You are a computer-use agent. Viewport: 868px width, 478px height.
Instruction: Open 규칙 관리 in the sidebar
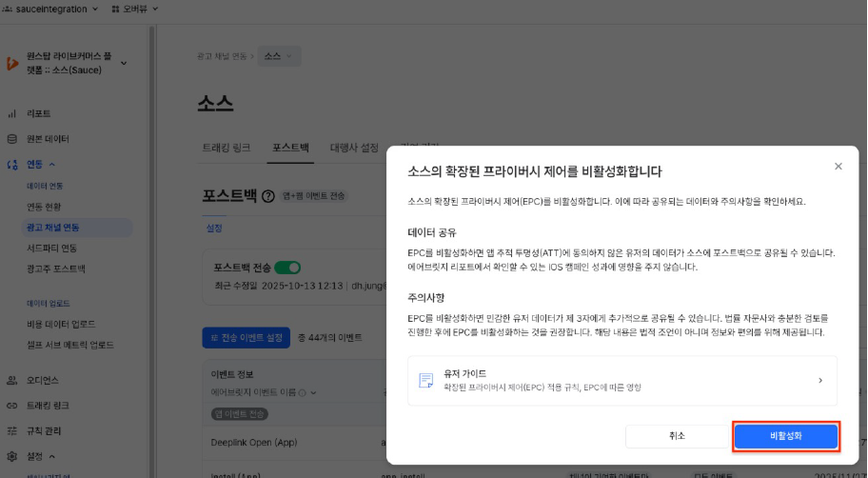point(44,431)
